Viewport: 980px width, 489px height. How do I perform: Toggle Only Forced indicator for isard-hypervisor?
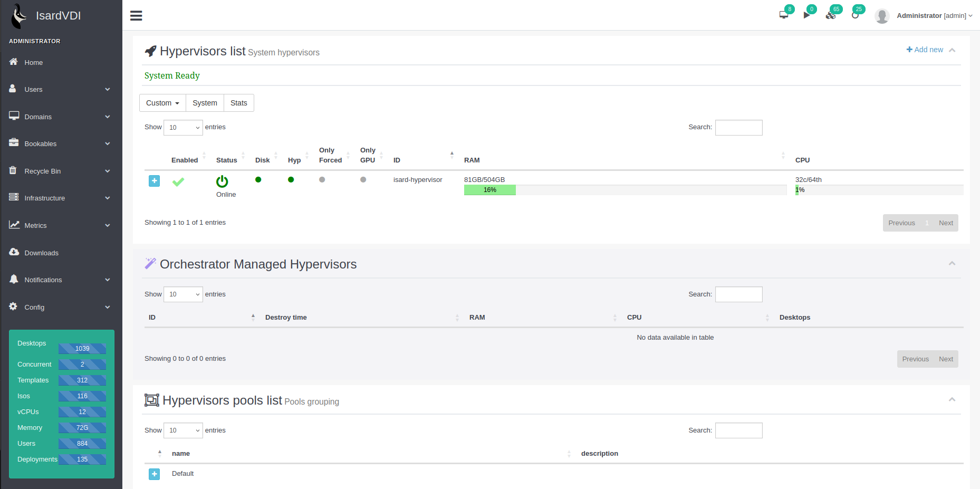click(x=322, y=180)
